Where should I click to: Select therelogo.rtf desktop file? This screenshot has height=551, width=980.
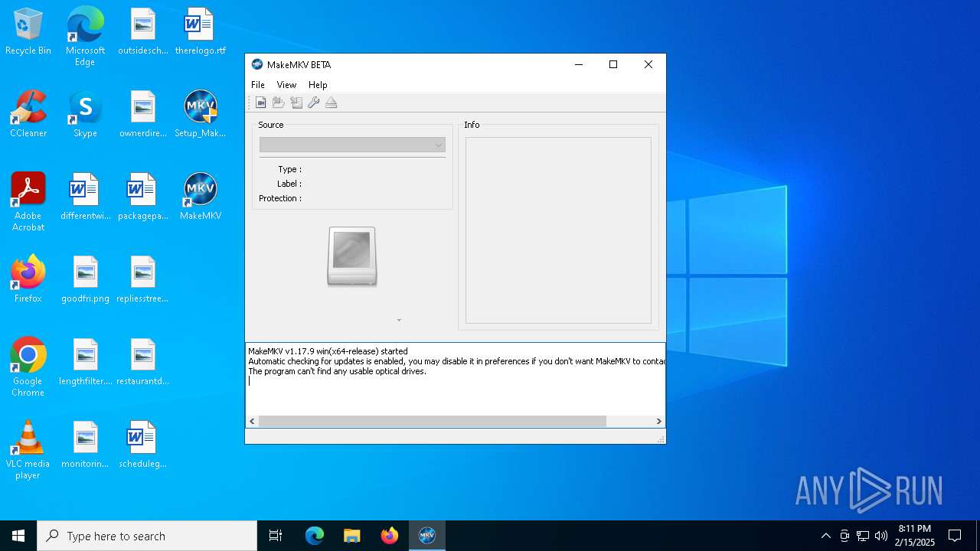[201, 31]
